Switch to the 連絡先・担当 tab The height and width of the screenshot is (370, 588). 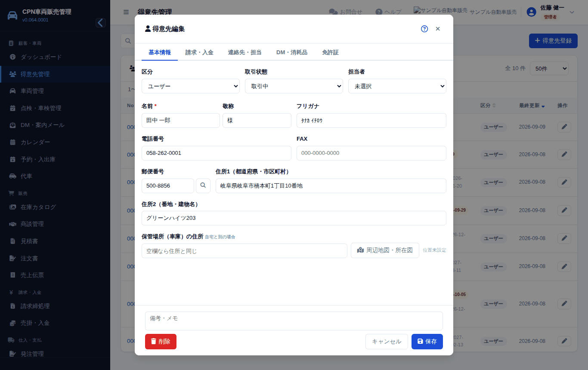[245, 52]
